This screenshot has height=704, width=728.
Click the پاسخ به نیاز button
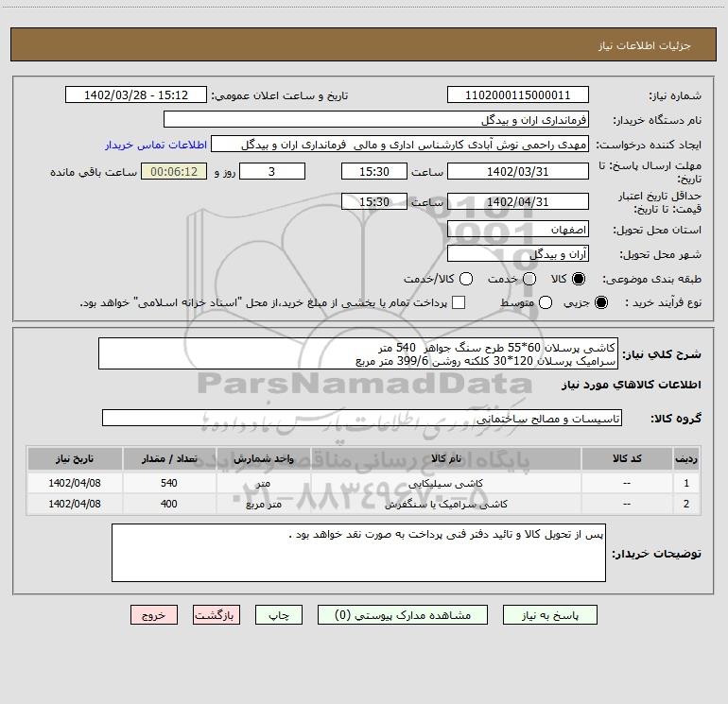[550, 615]
